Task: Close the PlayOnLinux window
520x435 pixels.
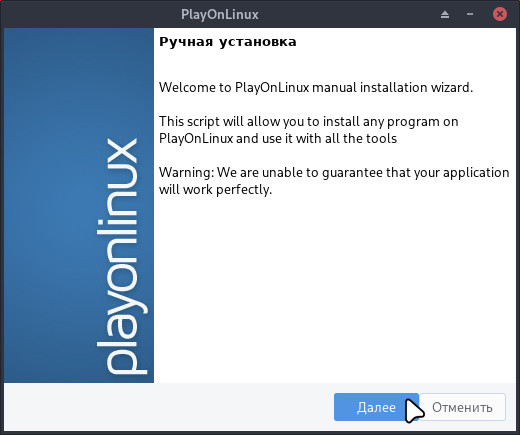Action: tap(500, 14)
